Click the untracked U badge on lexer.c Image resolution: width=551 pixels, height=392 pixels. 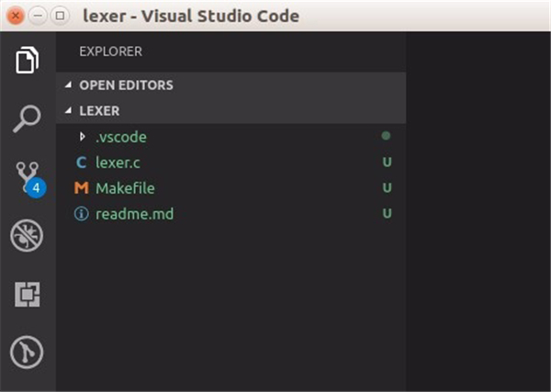[x=387, y=162]
